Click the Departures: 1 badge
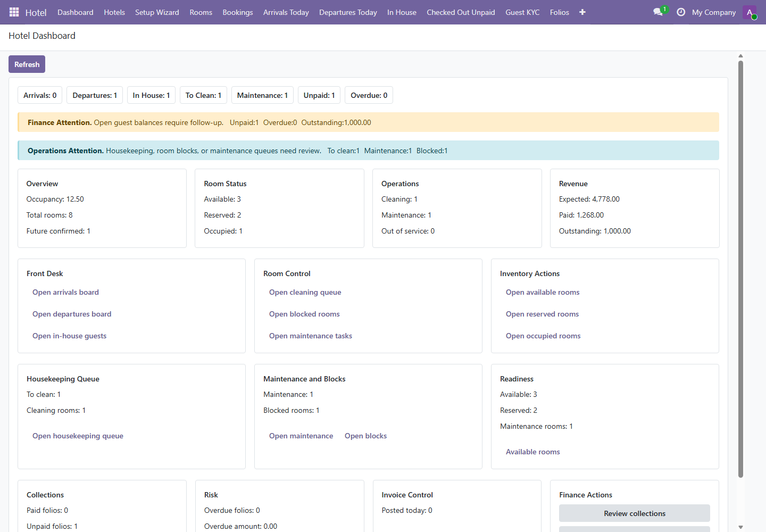The width and height of the screenshot is (766, 532). (95, 95)
